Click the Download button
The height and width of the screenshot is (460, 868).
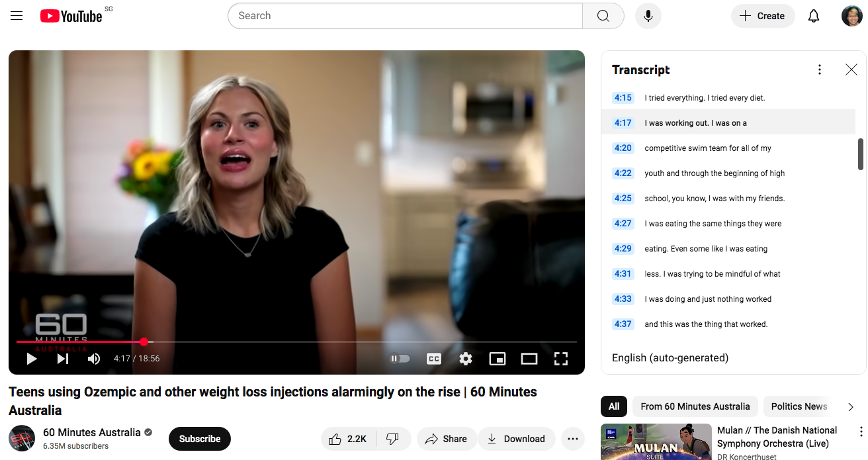point(516,439)
